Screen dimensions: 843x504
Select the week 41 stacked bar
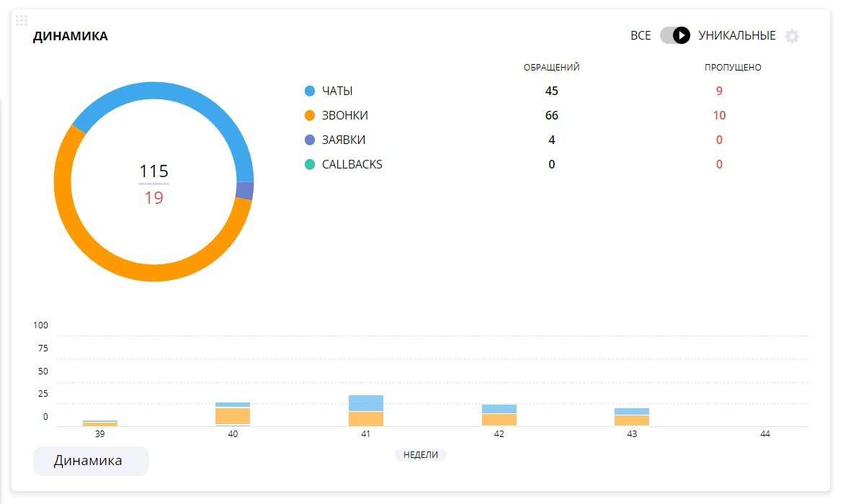[x=365, y=410]
